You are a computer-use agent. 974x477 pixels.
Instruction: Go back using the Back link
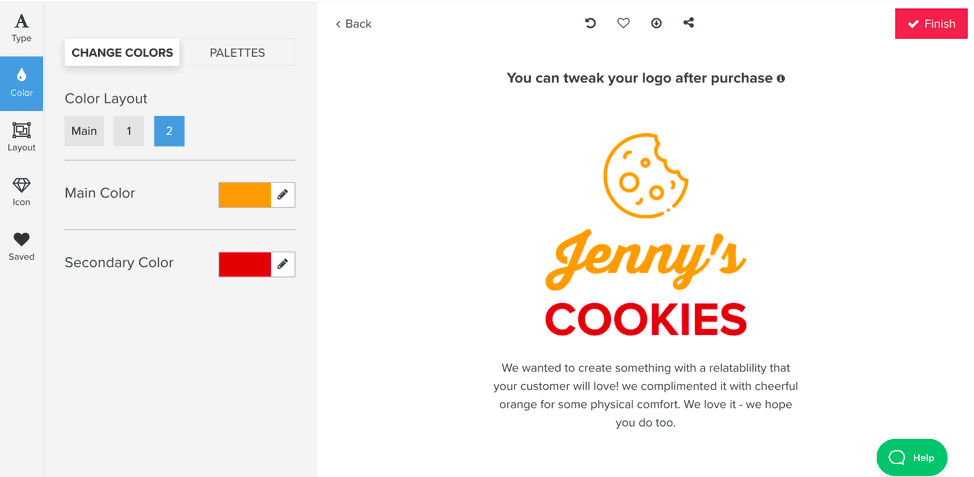tap(353, 24)
